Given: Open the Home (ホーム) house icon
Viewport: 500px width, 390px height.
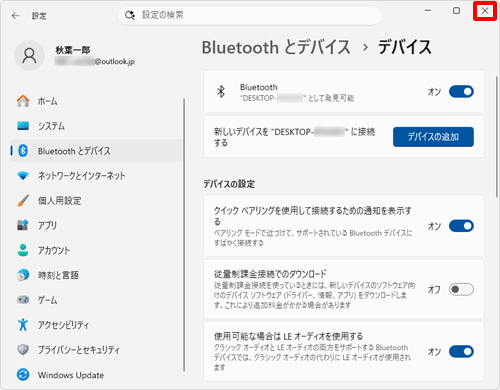Looking at the screenshot, I should click(x=23, y=101).
